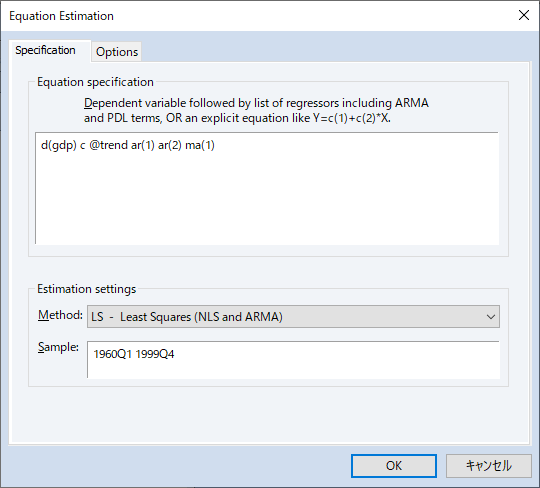Close the Equation Estimation dialog

pos(524,15)
